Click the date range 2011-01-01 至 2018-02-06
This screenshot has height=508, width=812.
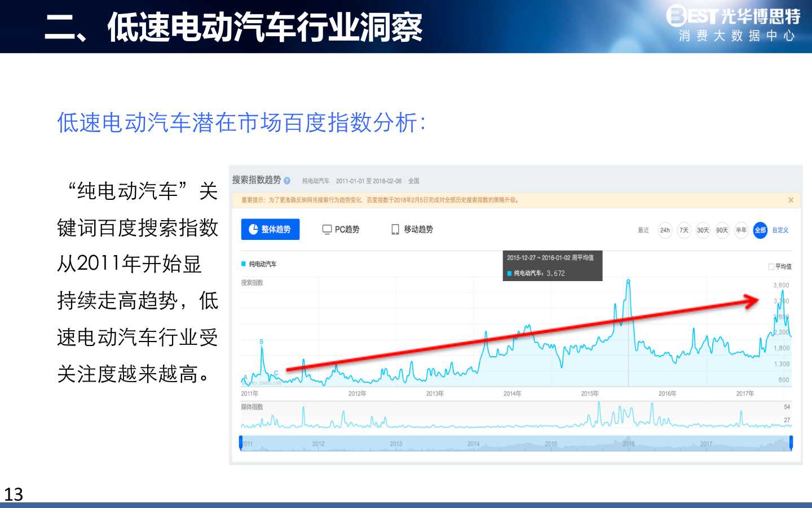[x=369, y=181]
